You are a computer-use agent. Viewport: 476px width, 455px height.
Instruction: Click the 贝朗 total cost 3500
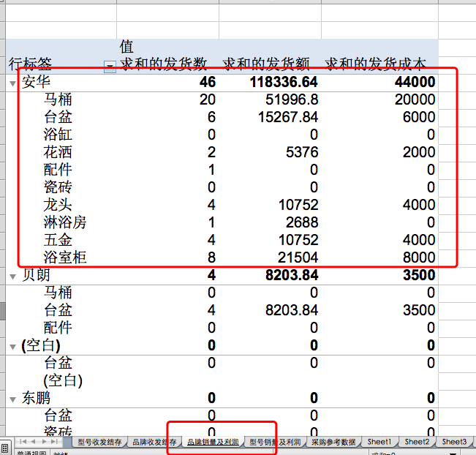(419, 276)
